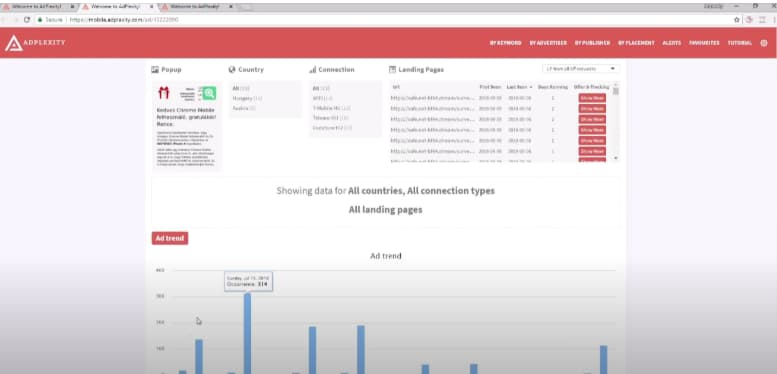Open the popup ad preview thumbnail
Viewport: 777px width, 374px height.
coord(187,126)
